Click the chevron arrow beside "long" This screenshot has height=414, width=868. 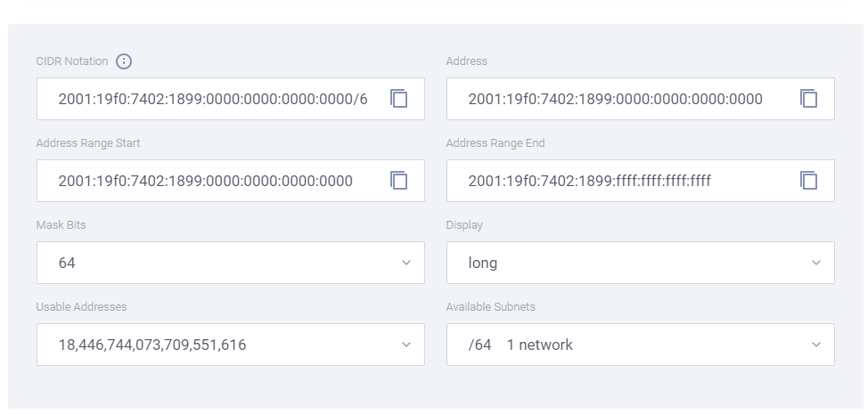coord(815,263)
